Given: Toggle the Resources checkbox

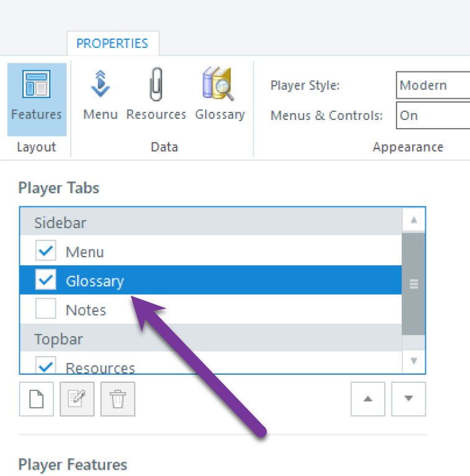Looking at the screenshot, I should (46, 366).
